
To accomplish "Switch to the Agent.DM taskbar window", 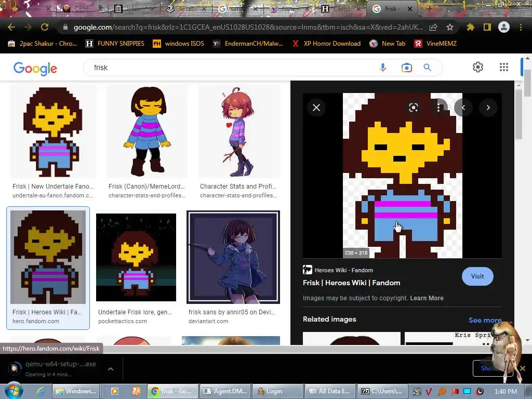I will [225, 391].
